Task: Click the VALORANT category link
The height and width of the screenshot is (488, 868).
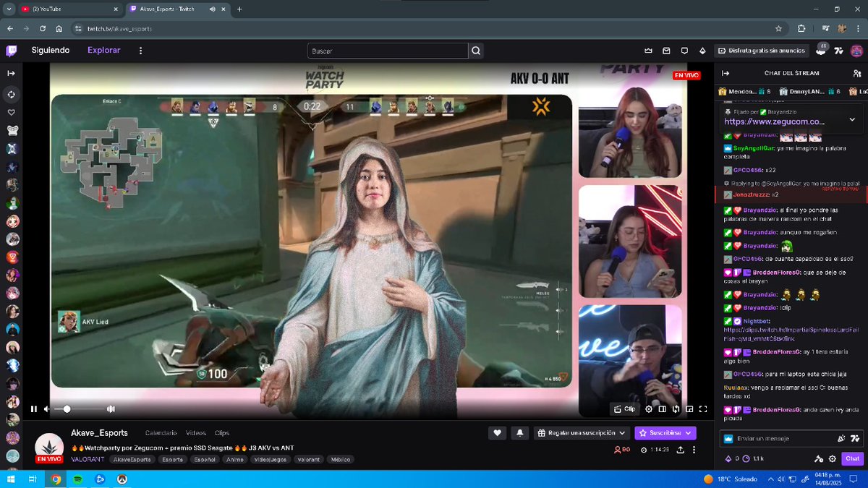Action: 88,459
